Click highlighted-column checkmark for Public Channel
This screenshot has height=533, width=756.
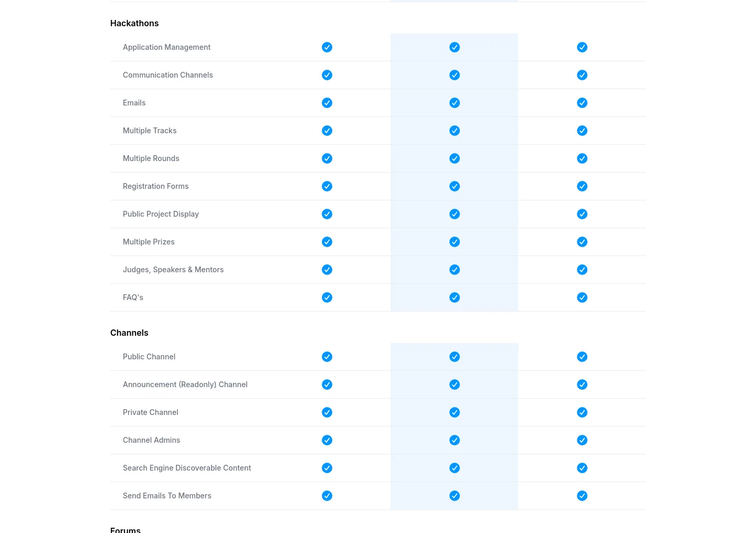coord(455,357)
